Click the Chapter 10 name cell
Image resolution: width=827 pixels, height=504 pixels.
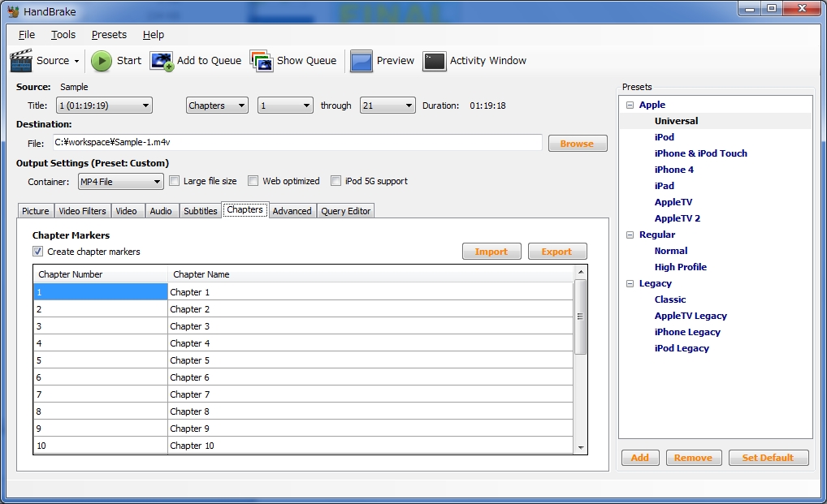coord(370,446)
